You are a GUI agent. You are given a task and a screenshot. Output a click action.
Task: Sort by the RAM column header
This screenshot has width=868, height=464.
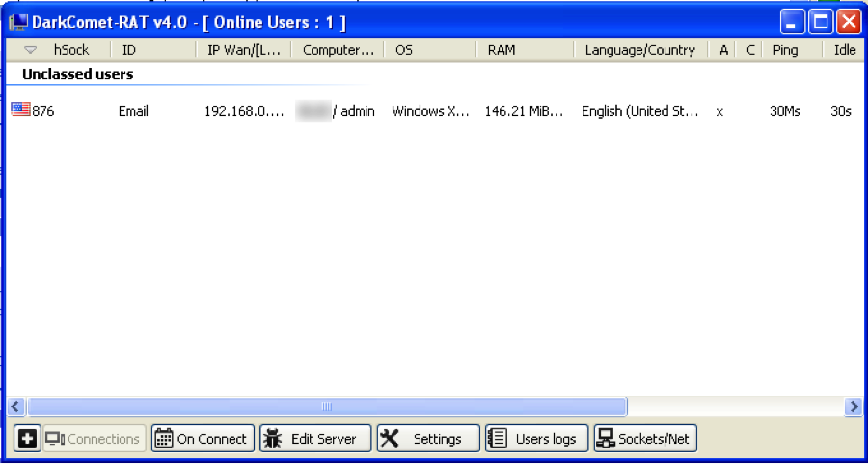point(501,50)
